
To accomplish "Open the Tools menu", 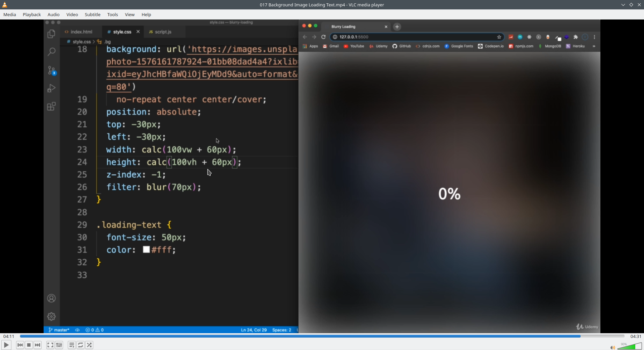I will pyautogui.click(x=113, y=14).
